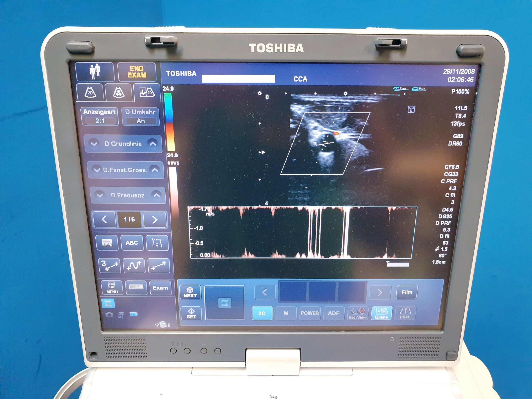Select the trace measurement icon

134,266
